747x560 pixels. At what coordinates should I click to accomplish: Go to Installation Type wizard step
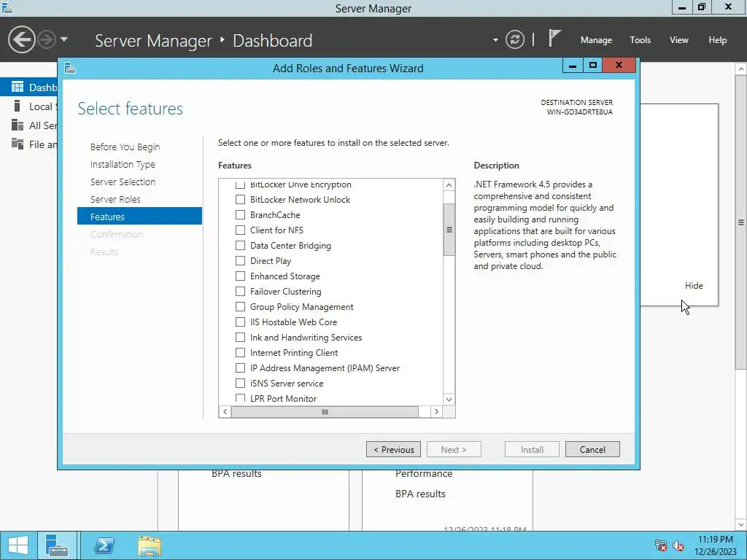point(123,164)
